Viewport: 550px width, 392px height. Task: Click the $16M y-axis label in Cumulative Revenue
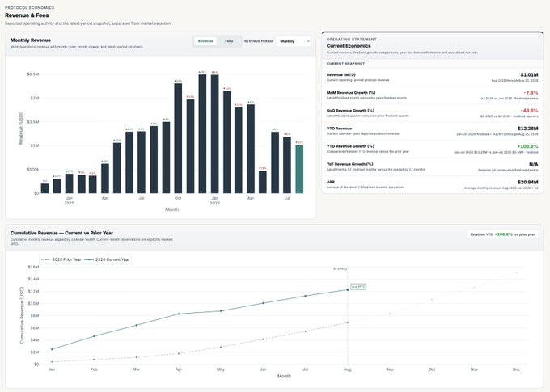(33, 267)
